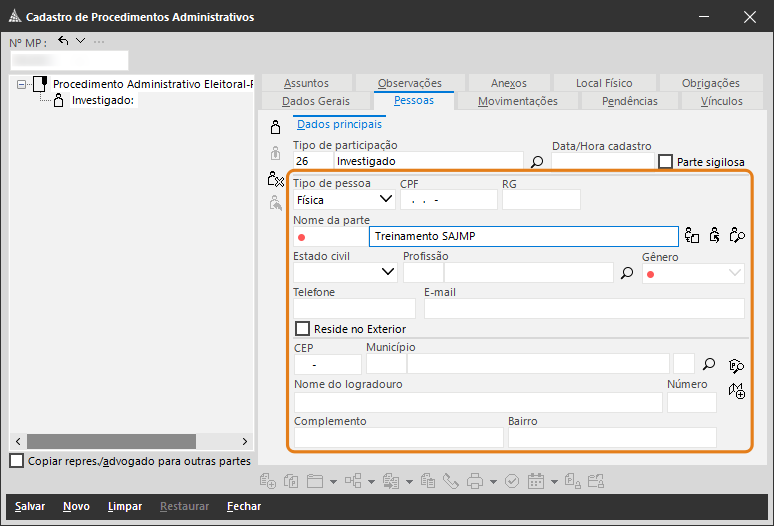Click the folder icon in the bottom toolbar
This screenshot has width=774, height=526.
click(314, 481)
